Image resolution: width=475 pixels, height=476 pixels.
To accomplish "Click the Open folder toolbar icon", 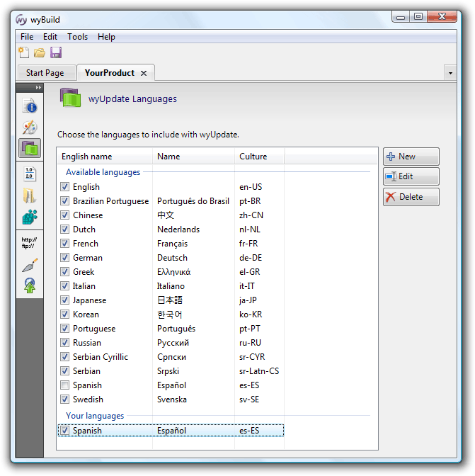I will coord(40,53).
